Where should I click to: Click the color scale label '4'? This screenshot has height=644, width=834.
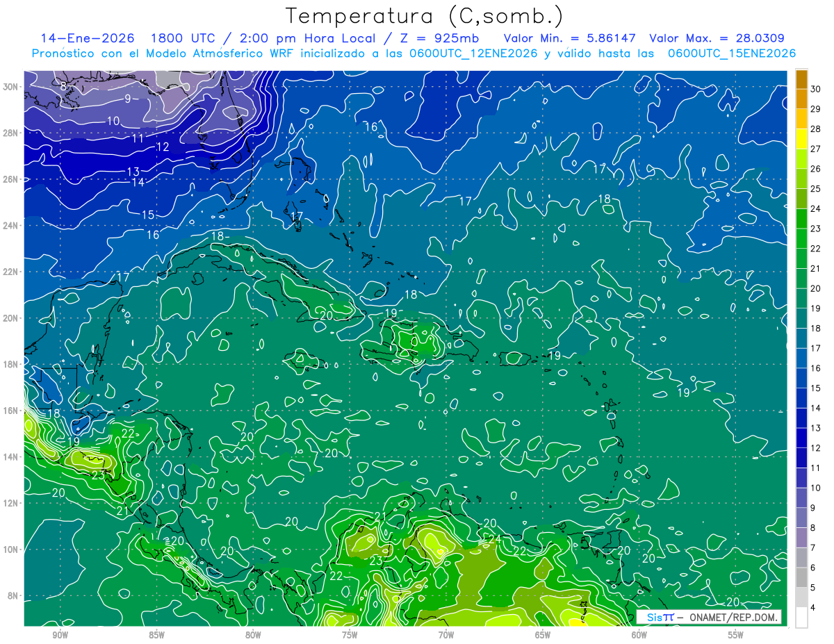[813, 608]
